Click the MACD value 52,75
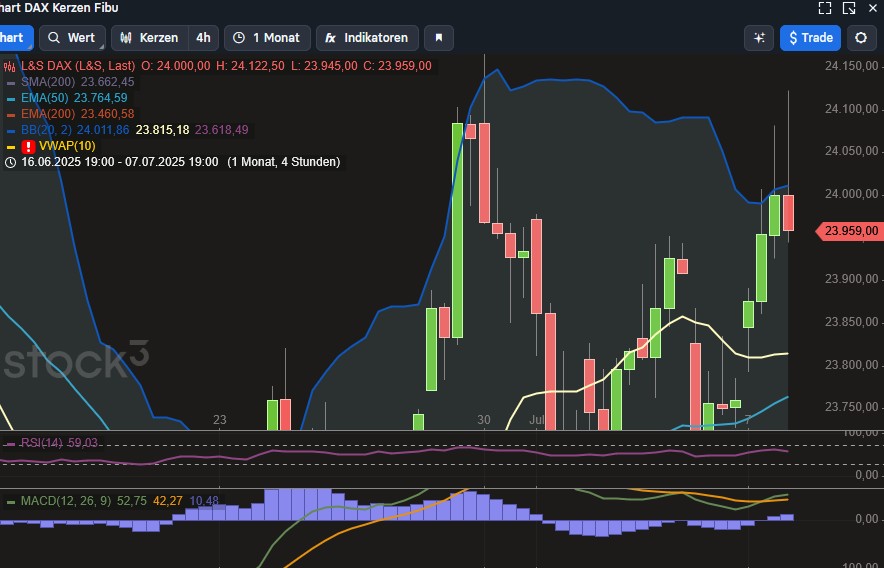 pos(132,501)
